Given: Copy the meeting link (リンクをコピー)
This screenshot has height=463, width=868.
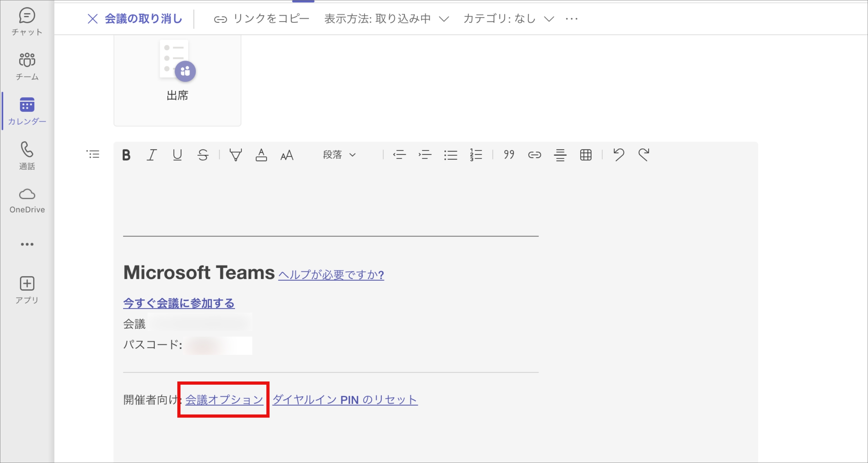Looking at the screenshot, I should 261,19.
